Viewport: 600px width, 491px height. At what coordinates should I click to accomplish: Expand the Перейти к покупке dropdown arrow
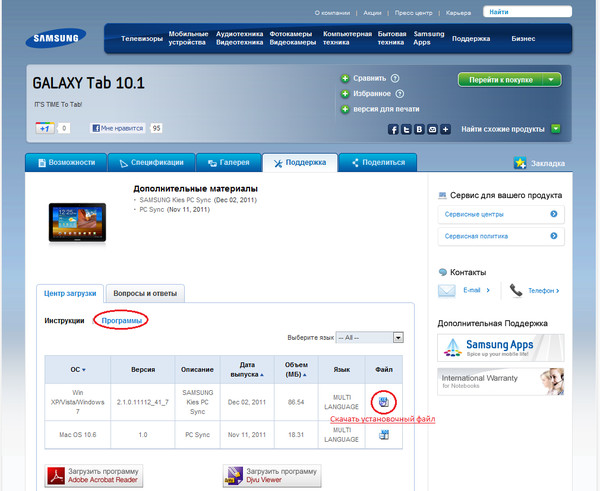551,80
